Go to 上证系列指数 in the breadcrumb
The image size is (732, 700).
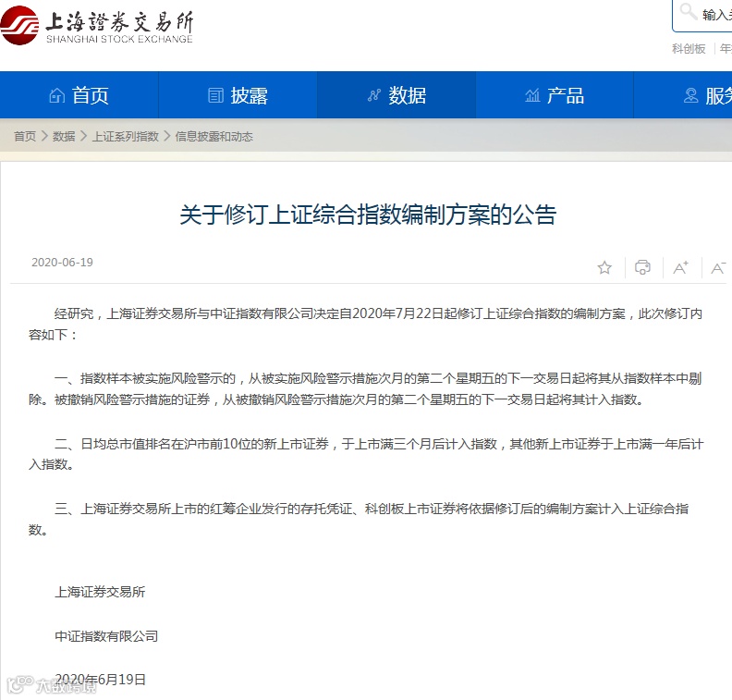point(126,136)
